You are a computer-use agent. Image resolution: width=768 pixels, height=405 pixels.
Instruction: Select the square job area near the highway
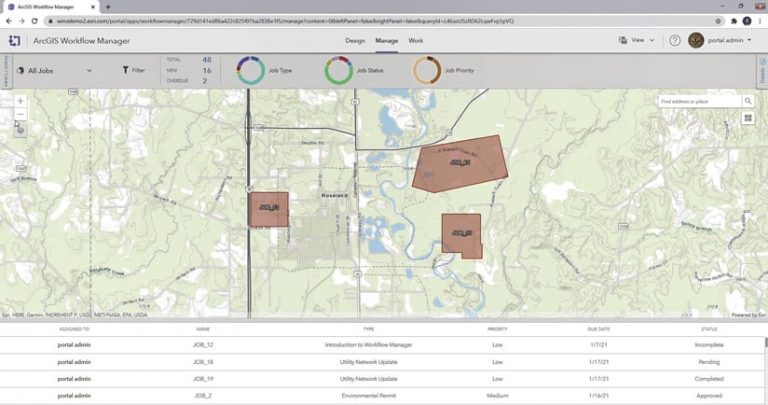(268, 209)
